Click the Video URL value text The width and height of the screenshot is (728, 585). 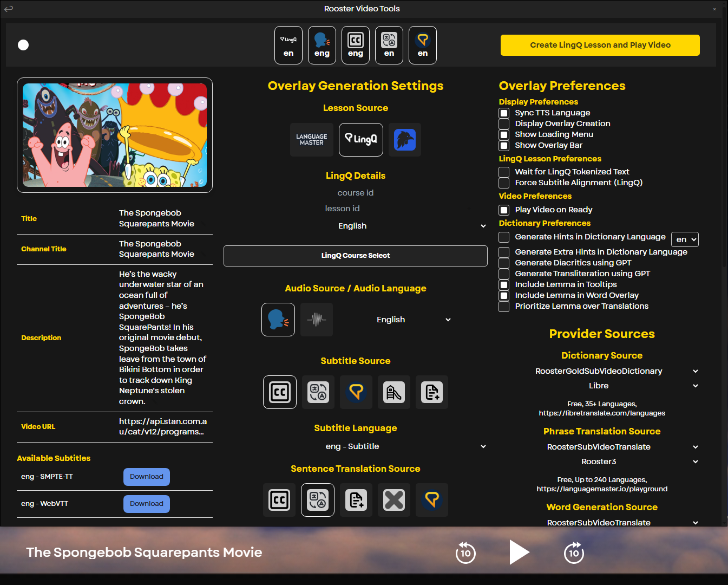tap(163, 426)
